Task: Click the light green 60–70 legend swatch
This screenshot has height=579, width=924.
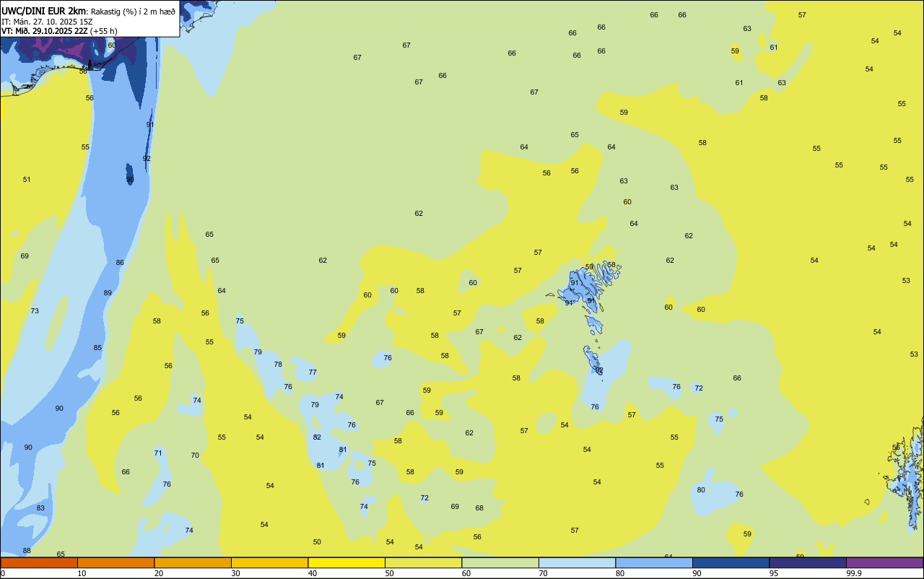Action: [500, 562]
